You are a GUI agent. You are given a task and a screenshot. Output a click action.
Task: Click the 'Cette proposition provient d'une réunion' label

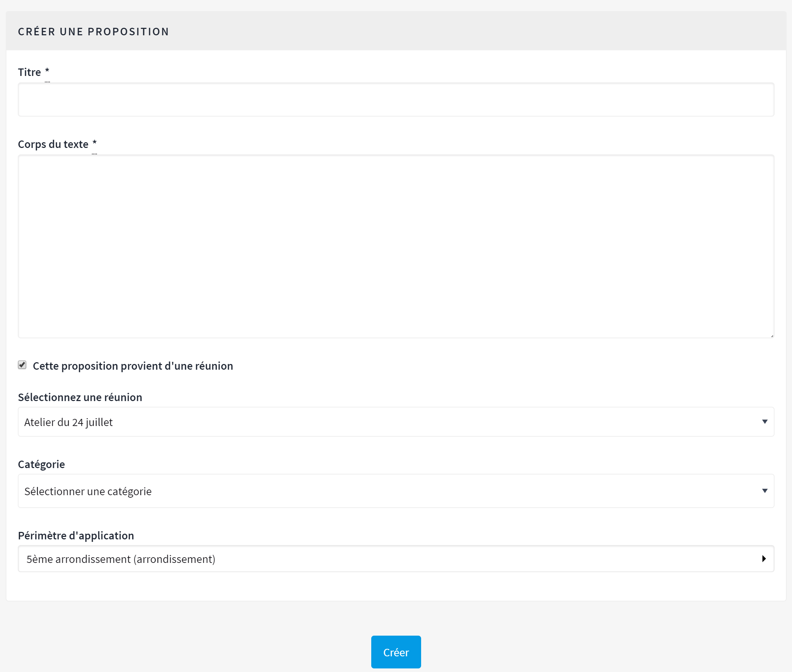[133, 366]
